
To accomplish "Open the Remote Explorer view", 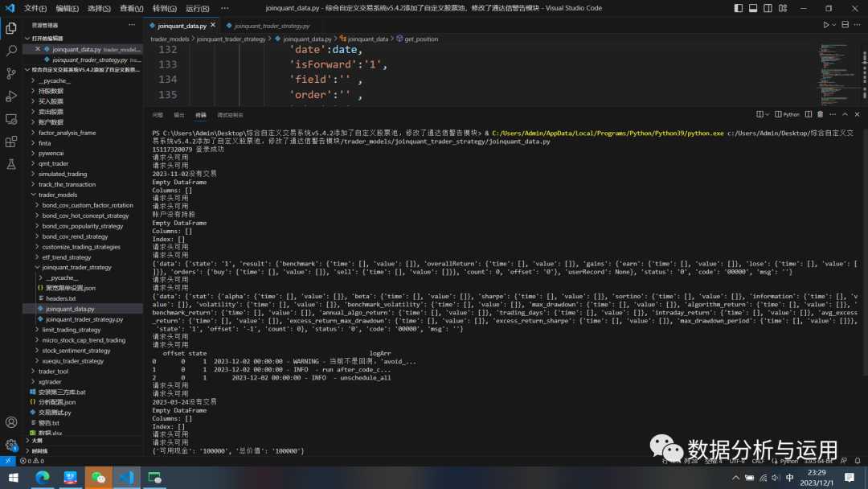I will pos(11,119).
